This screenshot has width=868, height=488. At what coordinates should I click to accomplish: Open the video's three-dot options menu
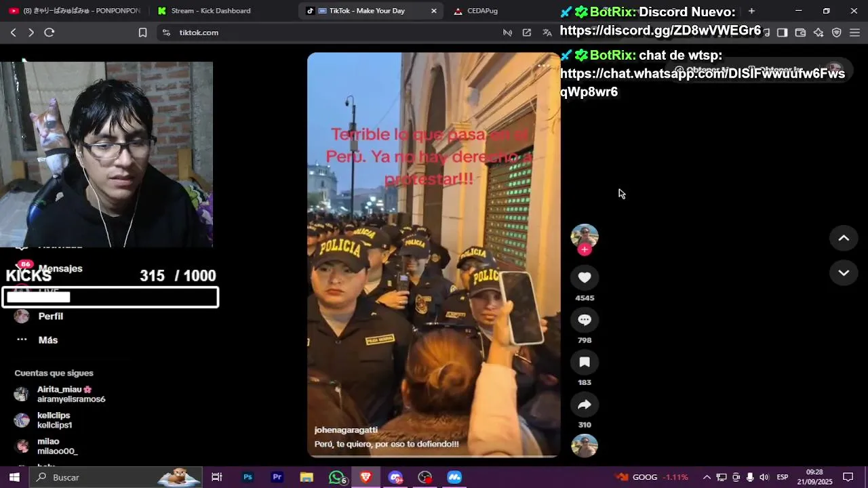tap(543, 66)
